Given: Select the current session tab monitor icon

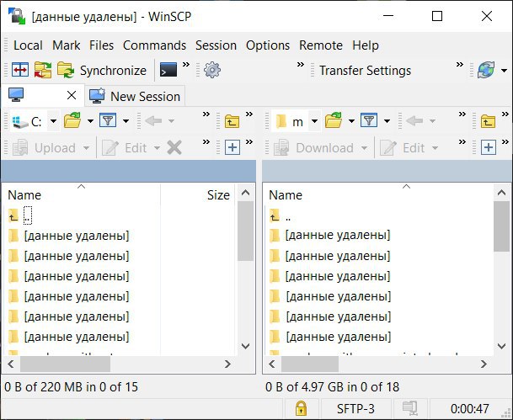Looking at the screenshot, I should tap(16, 95).
